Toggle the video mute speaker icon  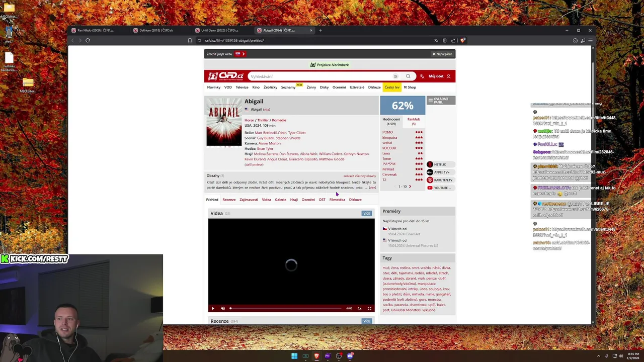223,308
